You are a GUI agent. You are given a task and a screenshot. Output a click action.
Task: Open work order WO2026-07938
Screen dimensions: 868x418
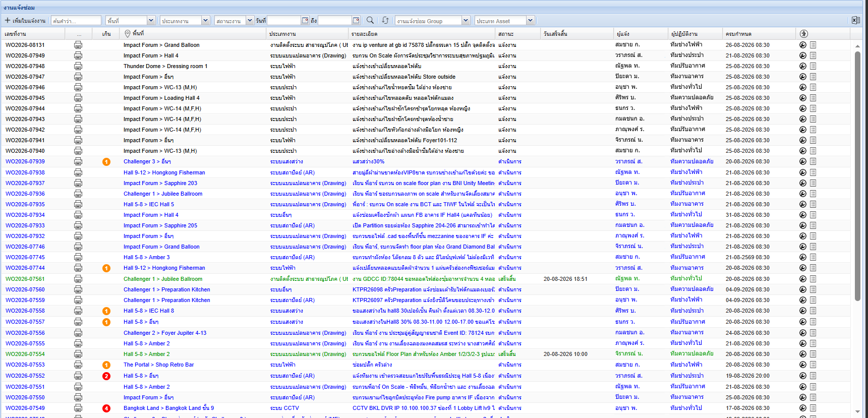(25, 172)
